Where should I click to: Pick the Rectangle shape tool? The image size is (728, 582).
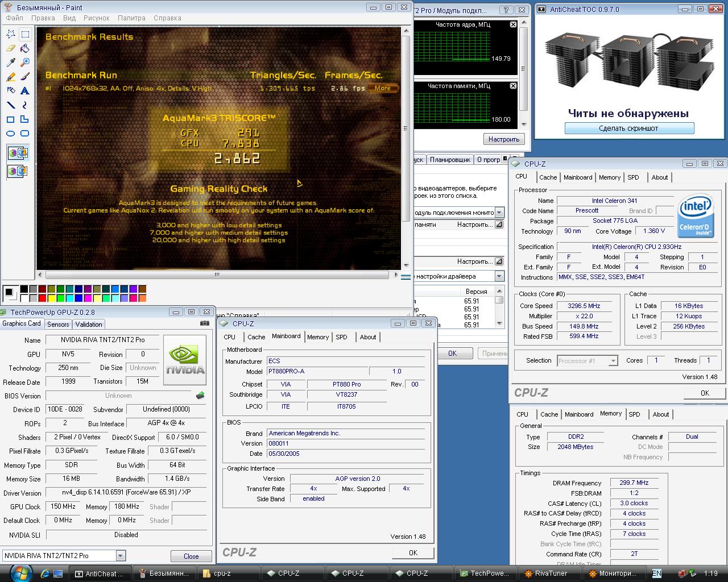[11, 119]
